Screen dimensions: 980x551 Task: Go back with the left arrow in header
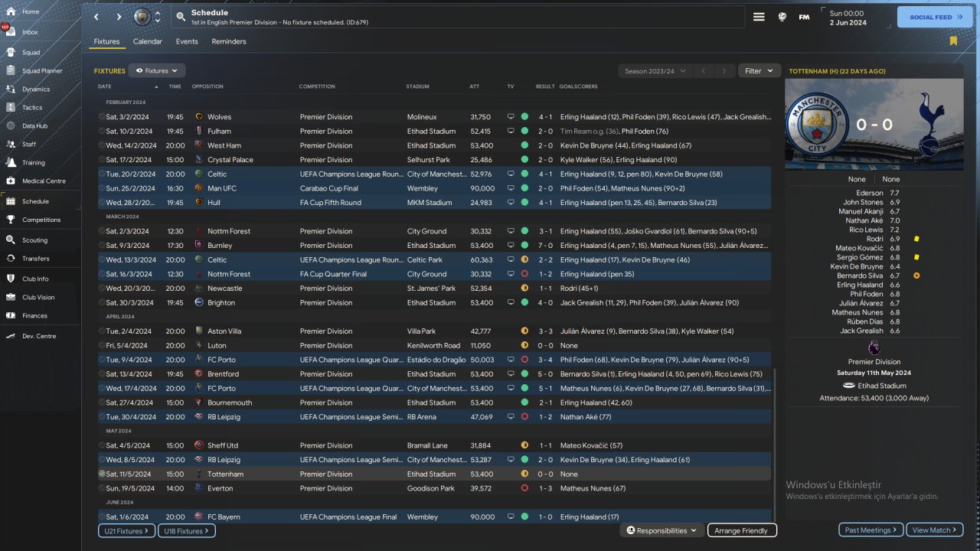coord(96,17)
